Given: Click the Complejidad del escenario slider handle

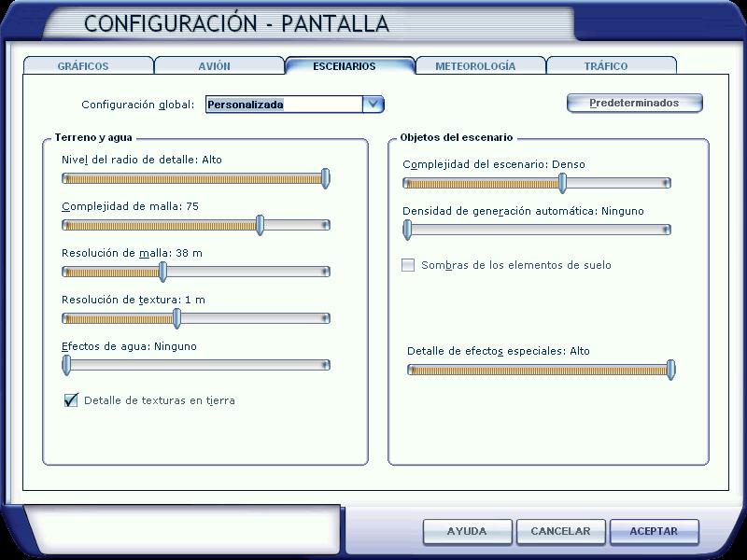Looking at the screenshot, I should pyautogui.click(x=562, y=183).
